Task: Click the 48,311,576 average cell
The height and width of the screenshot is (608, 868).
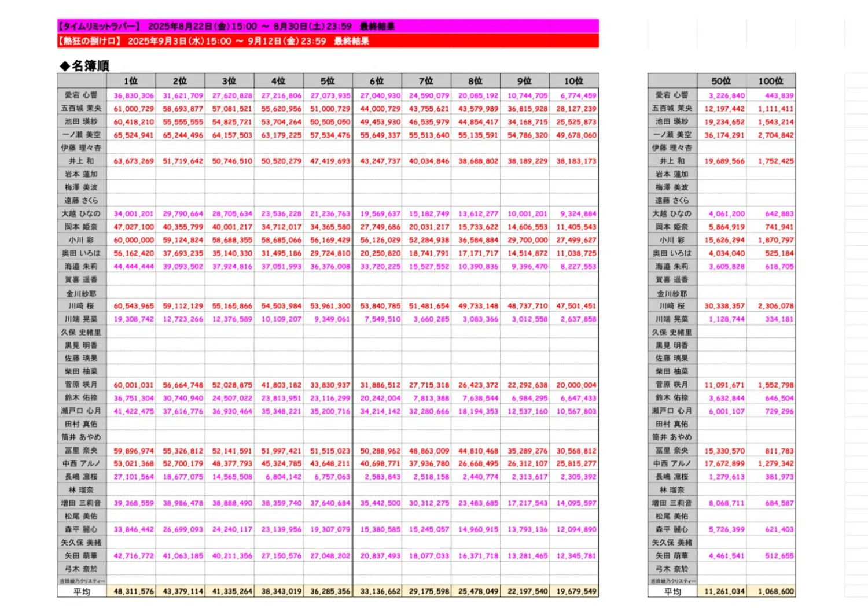Action: (134, 591)
